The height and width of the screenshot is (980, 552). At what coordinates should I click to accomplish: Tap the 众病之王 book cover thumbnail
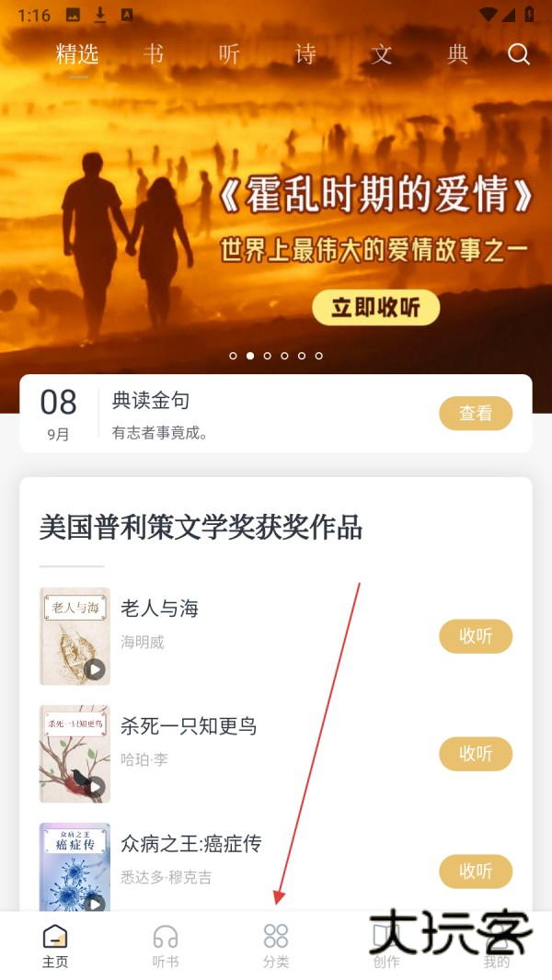[x=75, y=868]
